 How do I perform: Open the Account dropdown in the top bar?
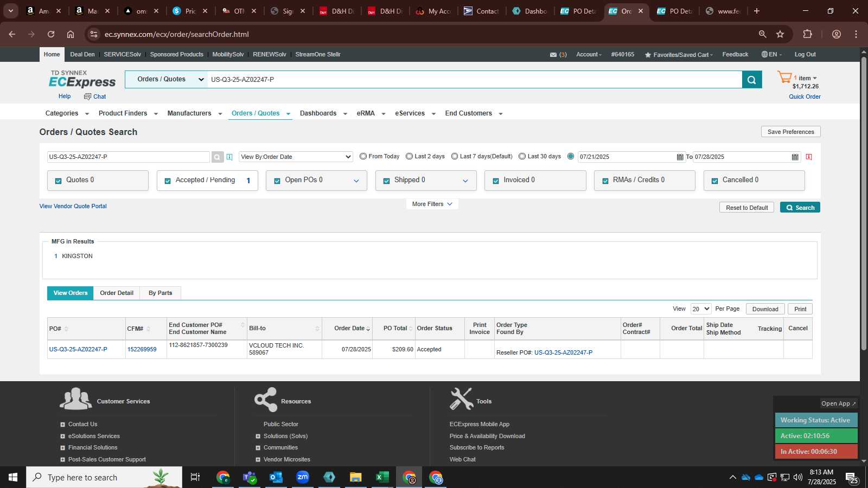589,54
